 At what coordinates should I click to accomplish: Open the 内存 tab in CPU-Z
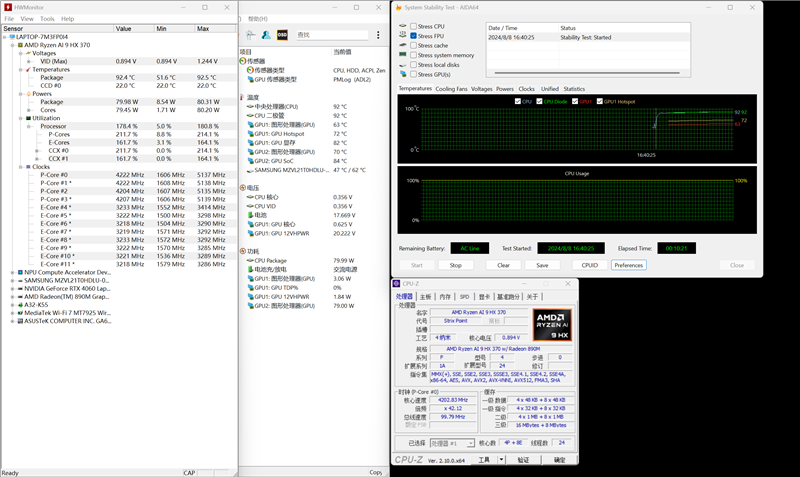point(445,296)
